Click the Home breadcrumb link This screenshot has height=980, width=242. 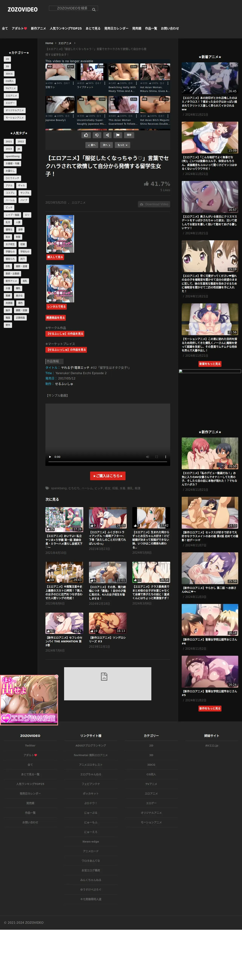pyautogui.click(x=49, y=43)
